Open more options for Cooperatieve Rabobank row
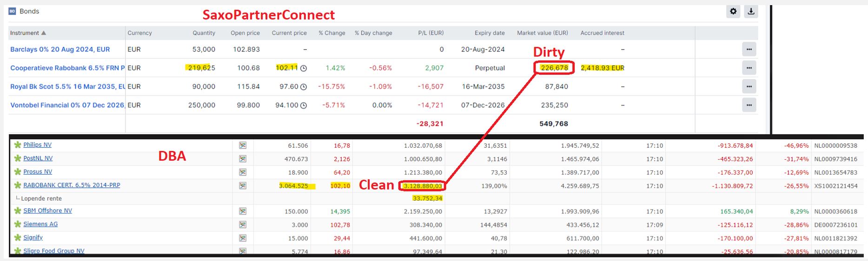Viewport: 868px width, 261px height. pyautogui.click(x=749, y=68)
